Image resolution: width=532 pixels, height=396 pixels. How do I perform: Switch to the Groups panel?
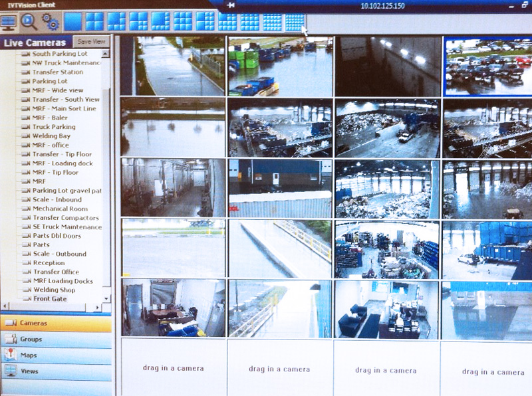(x=56, y=340)
